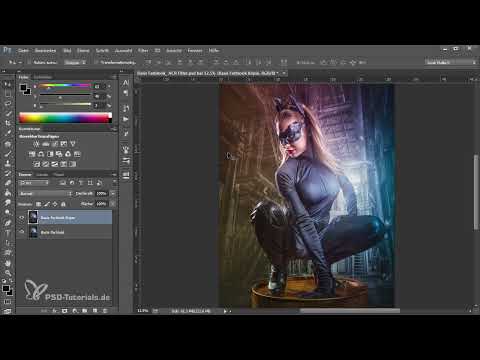The image size is (480, 360).
Task: Enable the Transformationsstrg. checkbox
Action: coord(96,62)
